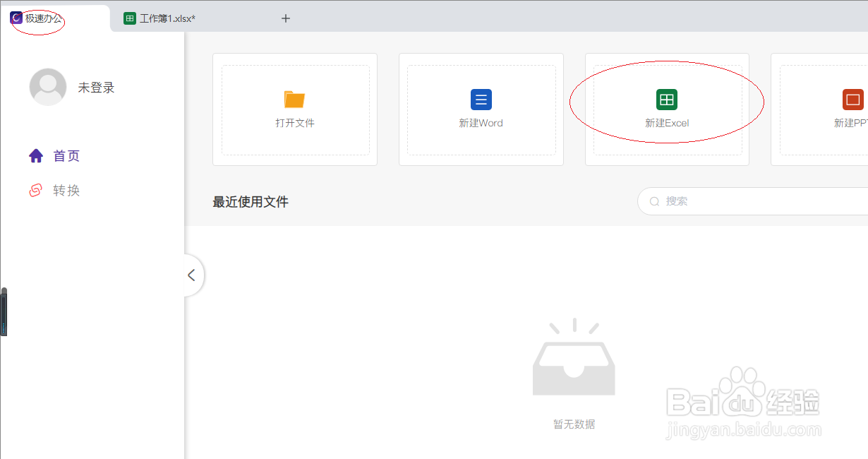
Task: Click the 新建PPT presentation icon
Action: pos(852,99)
